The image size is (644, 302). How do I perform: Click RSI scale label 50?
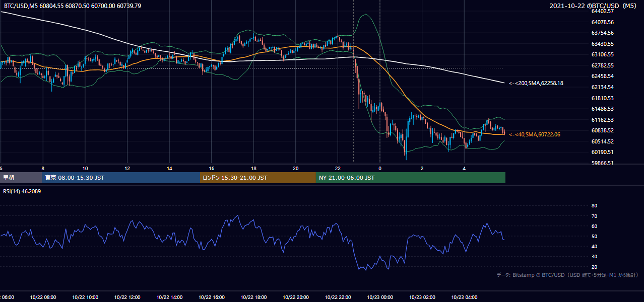(594, 236)
